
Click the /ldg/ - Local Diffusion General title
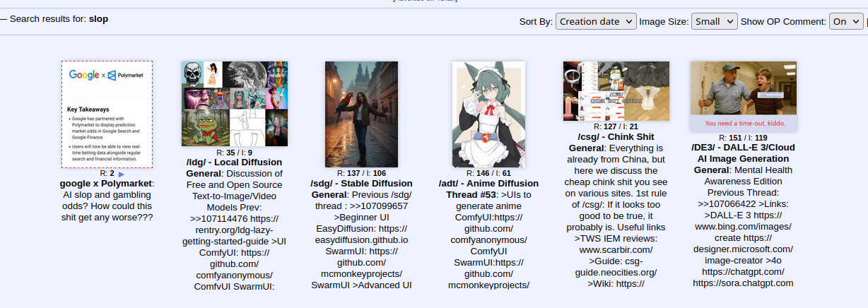234,167
